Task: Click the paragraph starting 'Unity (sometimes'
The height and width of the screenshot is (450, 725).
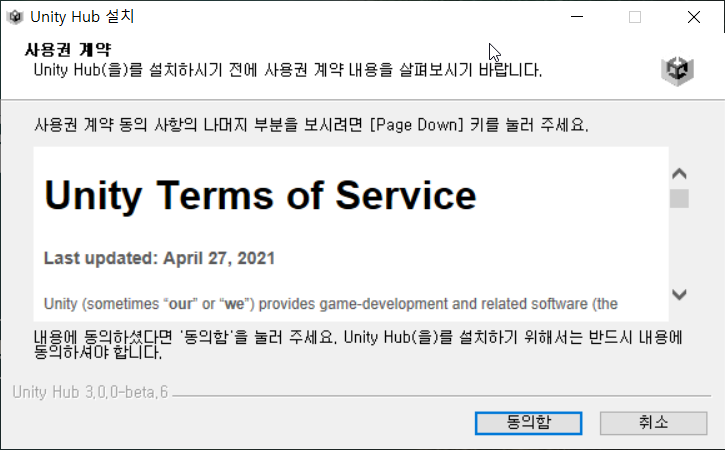Action: pyautogui.click(x=331, y=304)
